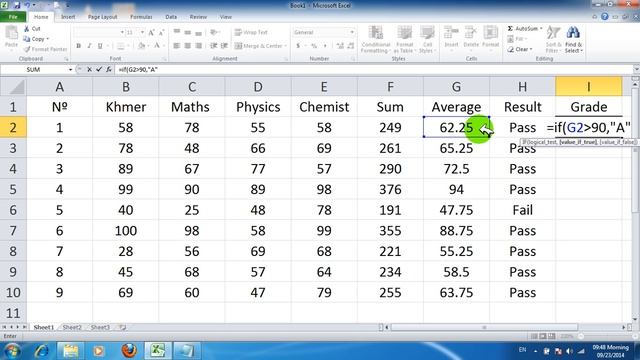Click the Increase Decimal icon
Viewport: 640px width, 360px height.
tap(340, 46)
